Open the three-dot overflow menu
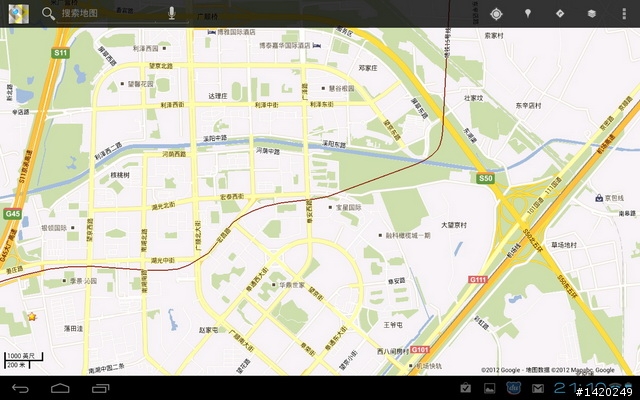 [624, 13]
